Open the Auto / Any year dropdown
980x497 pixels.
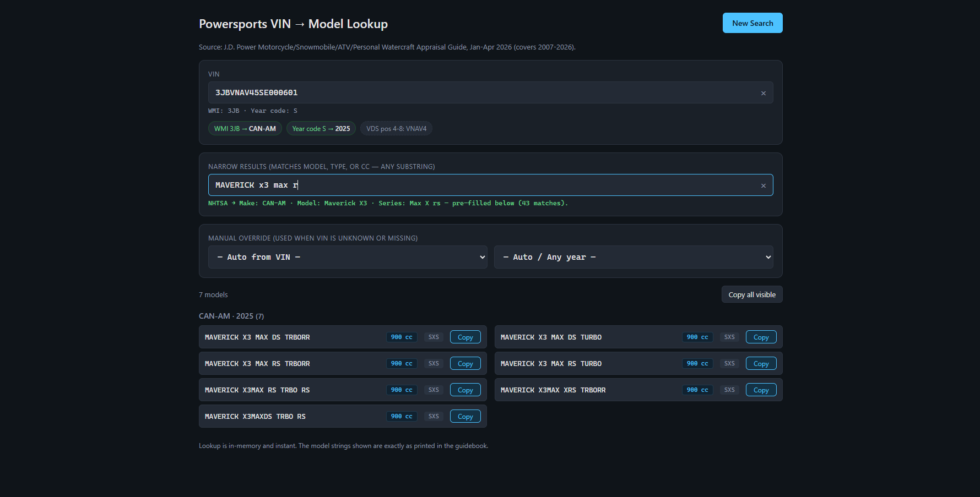634,257
